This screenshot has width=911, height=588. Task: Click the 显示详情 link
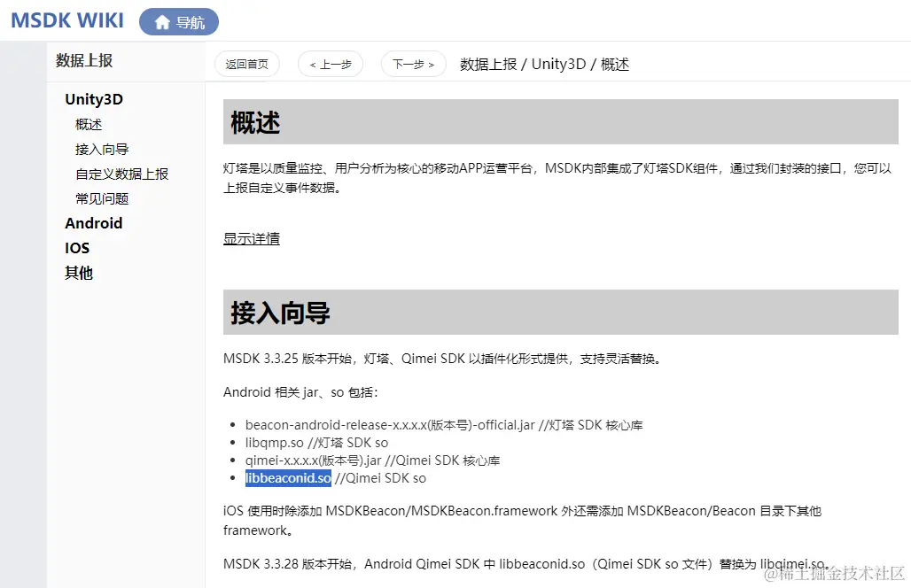click(x=252, y=238)
